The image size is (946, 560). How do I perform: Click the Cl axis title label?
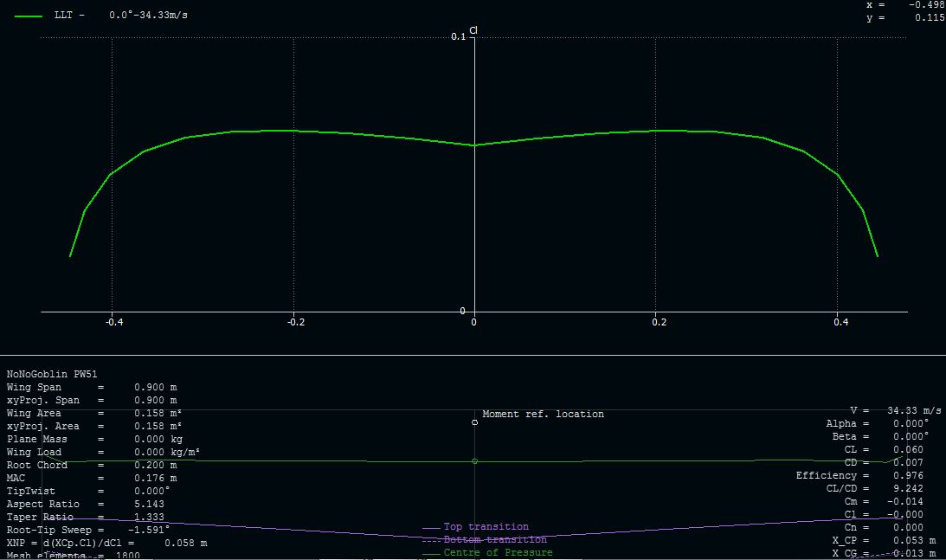[473, 30]
